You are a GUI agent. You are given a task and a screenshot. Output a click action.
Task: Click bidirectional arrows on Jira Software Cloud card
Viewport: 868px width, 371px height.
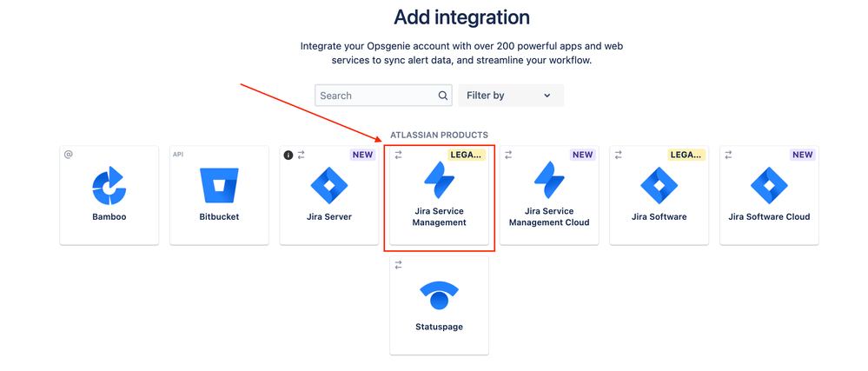coord(728,155)
